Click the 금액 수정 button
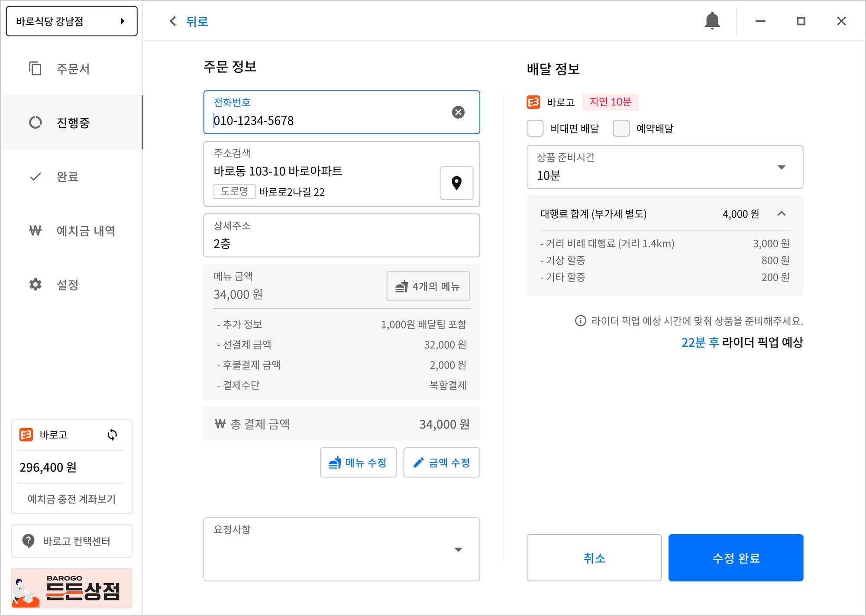Viewport: 866px width, 616px height. (441, 462)
